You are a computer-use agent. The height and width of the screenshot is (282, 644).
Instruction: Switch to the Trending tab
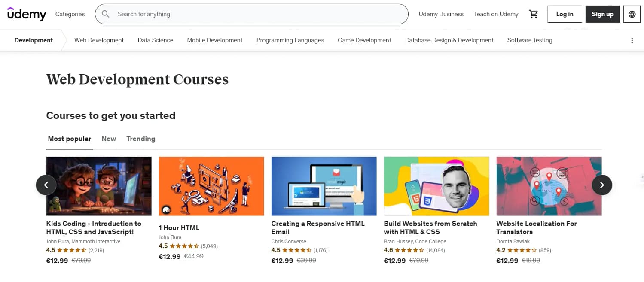(x=140, y=139)
